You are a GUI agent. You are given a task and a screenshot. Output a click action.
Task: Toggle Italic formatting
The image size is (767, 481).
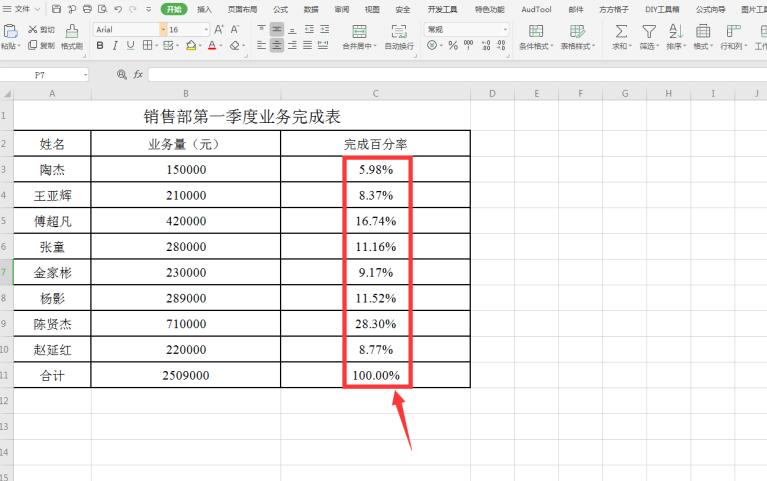[115, 46]
